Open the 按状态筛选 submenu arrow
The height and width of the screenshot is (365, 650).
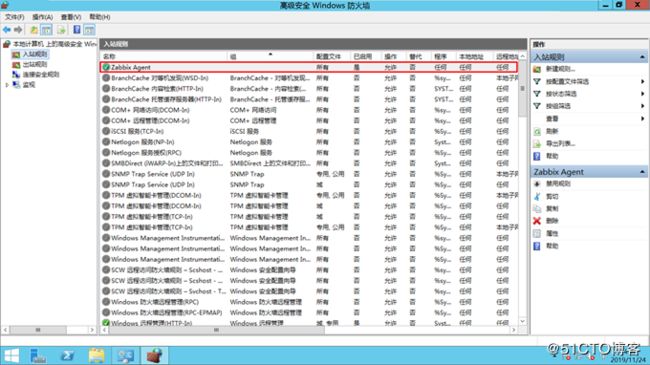click(643, 94)
